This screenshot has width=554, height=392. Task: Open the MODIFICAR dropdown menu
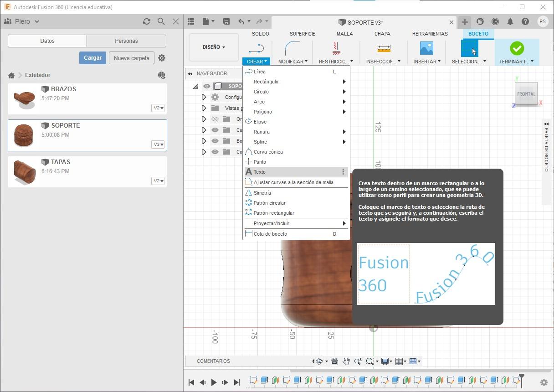(x=293, y=62)
